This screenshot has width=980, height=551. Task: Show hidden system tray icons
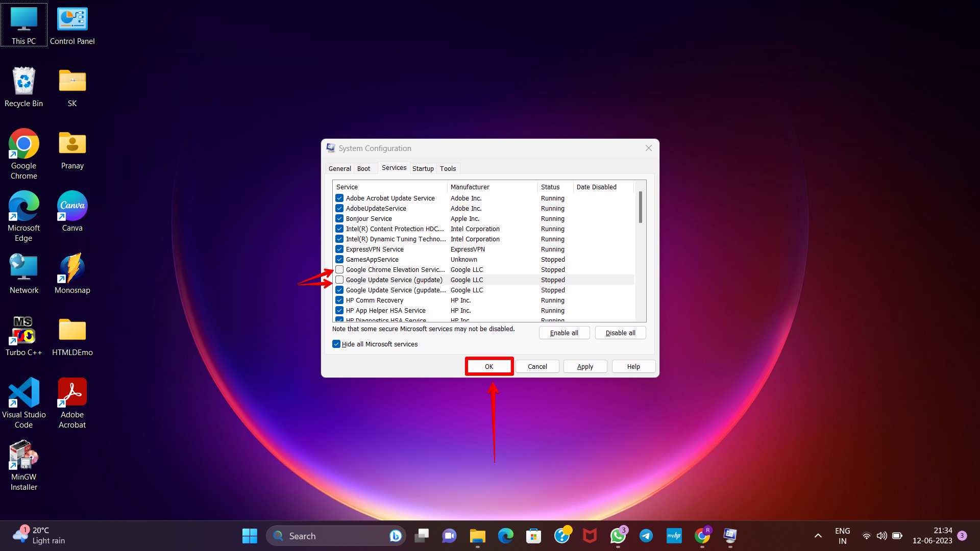[818, 536]
